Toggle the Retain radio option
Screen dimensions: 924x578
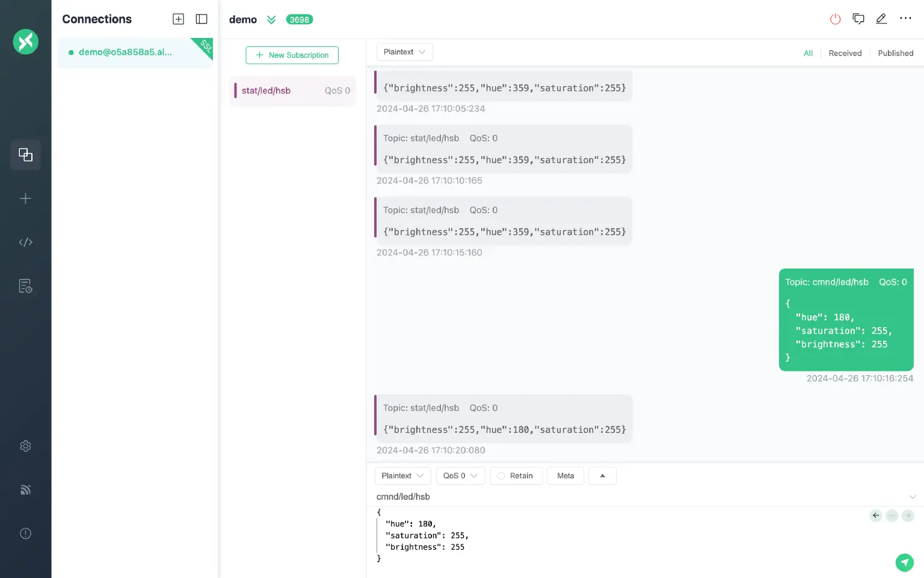coord(516,476)
